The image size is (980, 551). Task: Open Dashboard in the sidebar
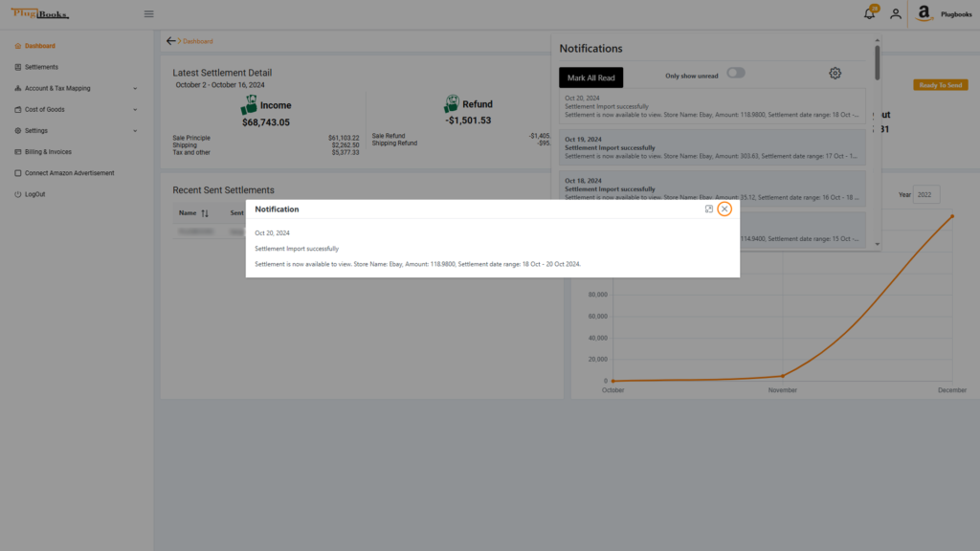click(x=40, y=46)
